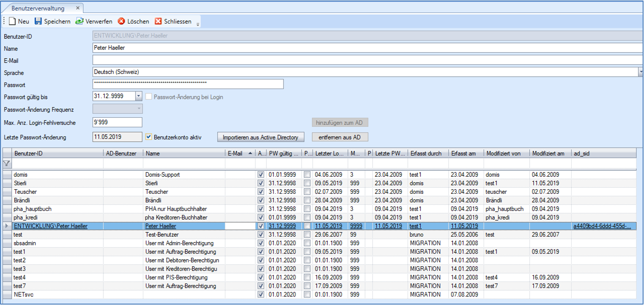This screenshot has height=305, width=644.
Task: Sort the grid by the E-Mail column header
Action: (235, 154)
